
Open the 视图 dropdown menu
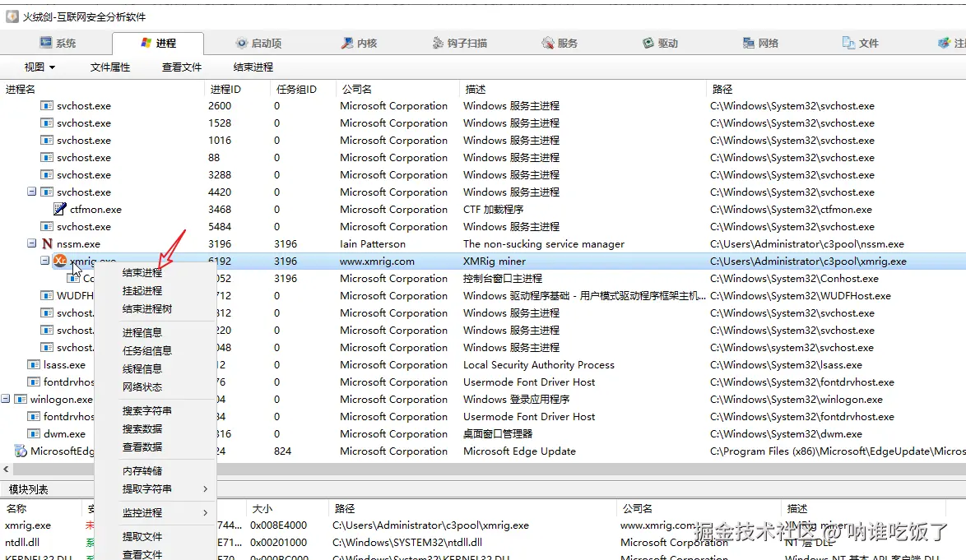[x=40, y=67]
